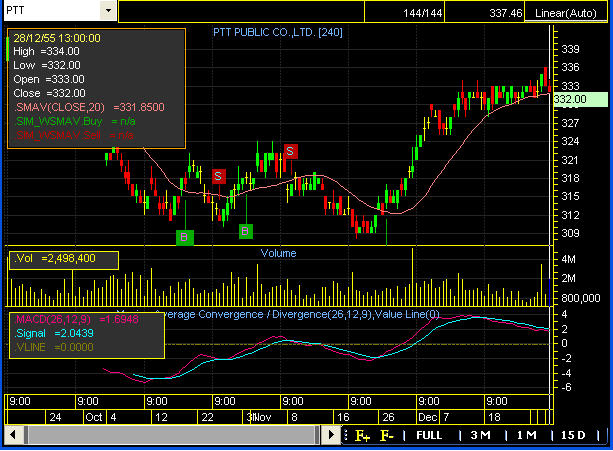Click the F- zoom out button
This screenshot has width=613, height=451.
[x=387, y=435]
